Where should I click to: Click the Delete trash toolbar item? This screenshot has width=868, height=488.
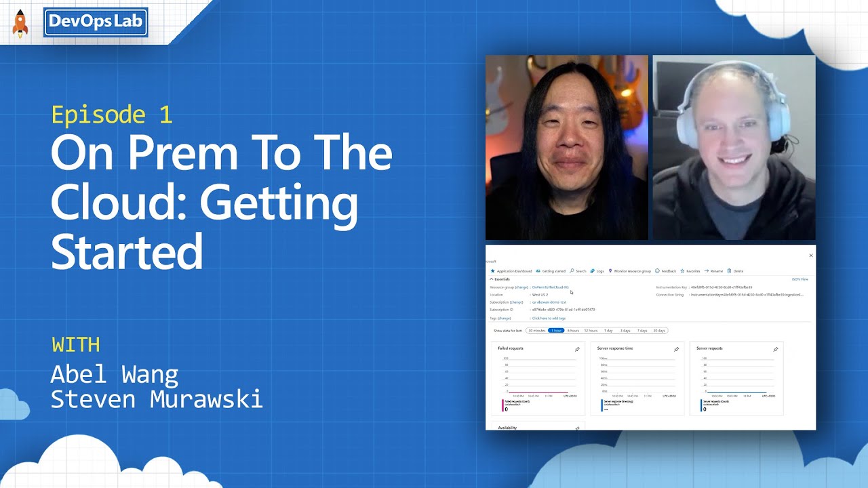pyautogui.click(x=736, y=271)
